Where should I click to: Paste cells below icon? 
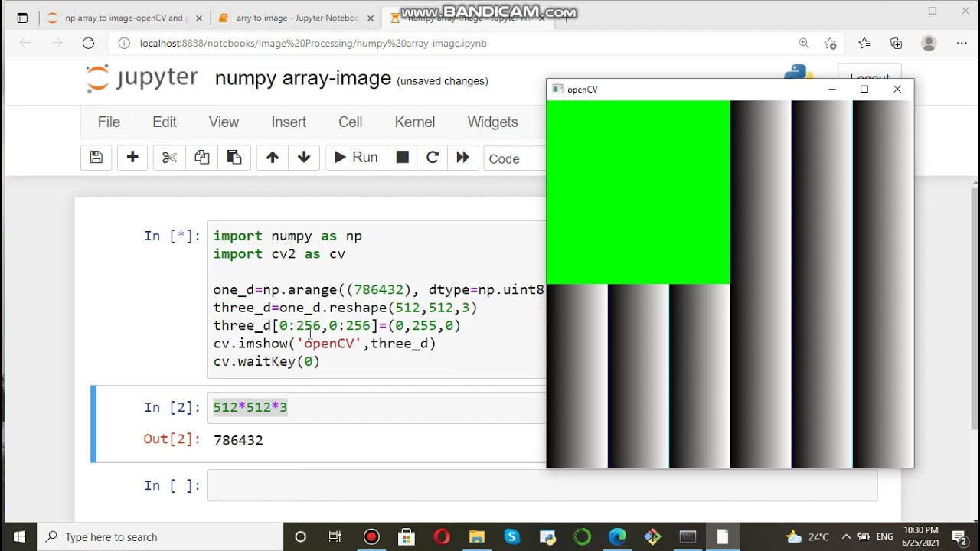[x=234, y=158]
